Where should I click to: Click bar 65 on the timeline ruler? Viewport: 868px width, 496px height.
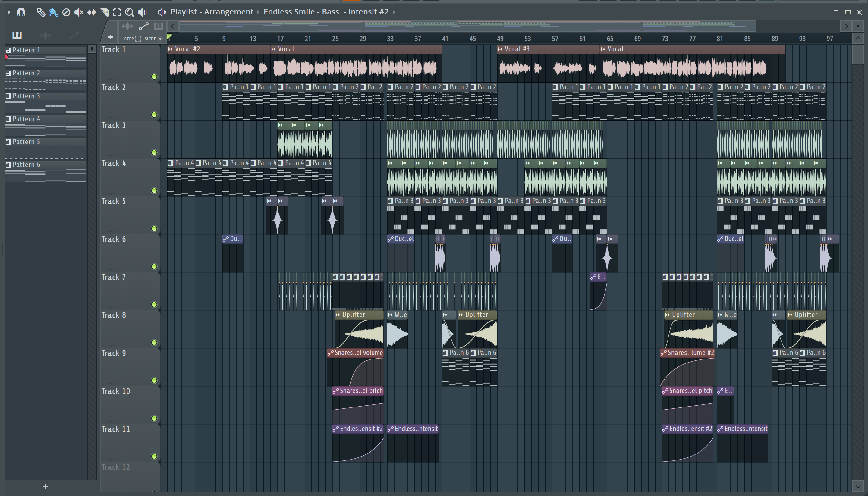click(x=610, y=39)
